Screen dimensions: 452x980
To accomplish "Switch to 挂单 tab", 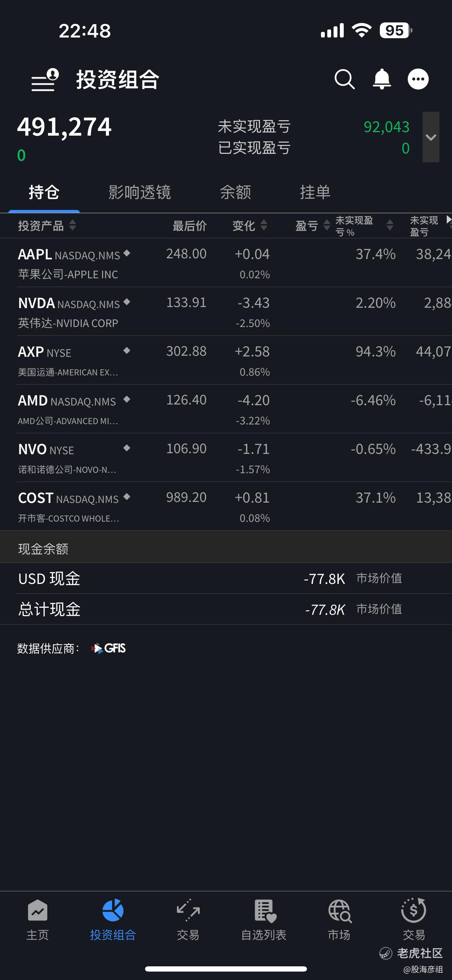I will [315, 192].
